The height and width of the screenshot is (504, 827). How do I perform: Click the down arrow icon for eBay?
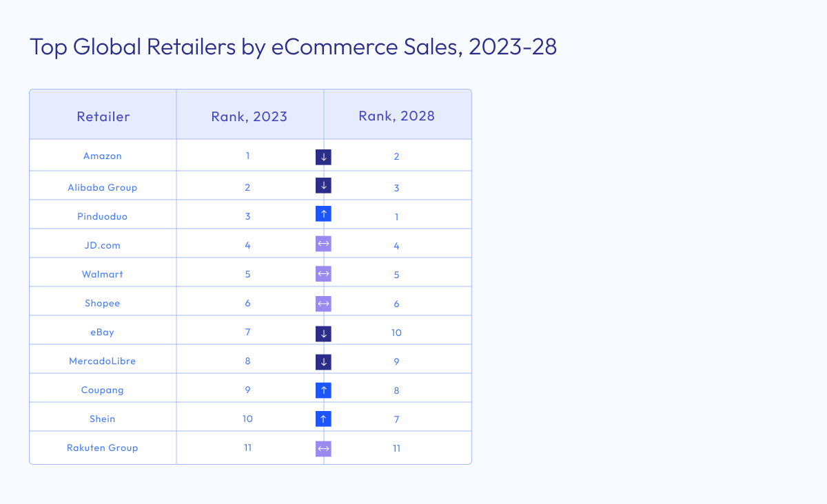[x=323, y=333]
